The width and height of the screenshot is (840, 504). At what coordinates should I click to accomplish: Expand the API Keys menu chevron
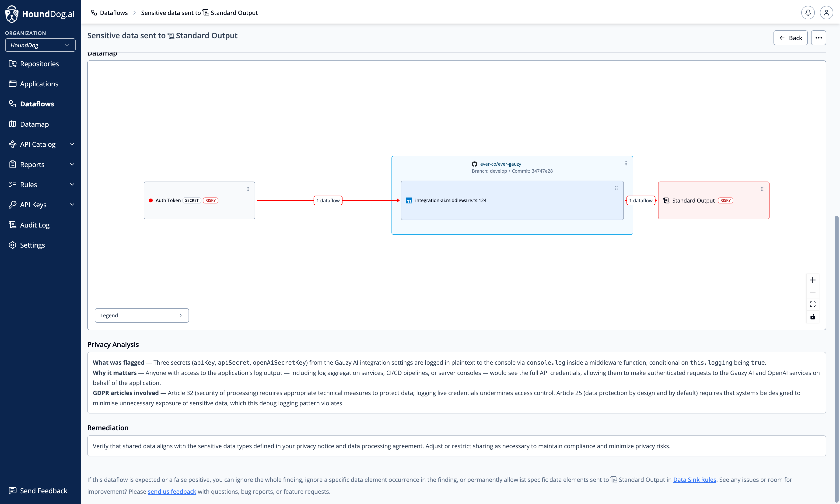[x=72, y=204]
